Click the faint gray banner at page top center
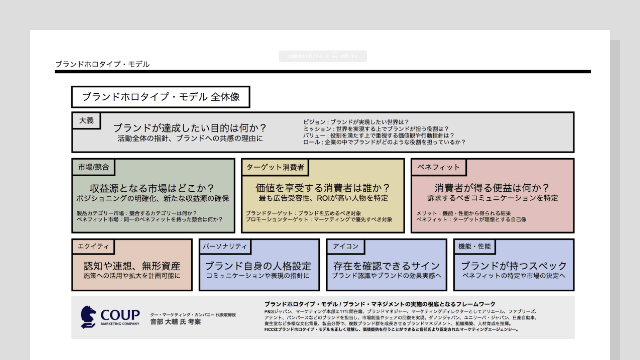This screenshot has width=640, height=360. 323,56
